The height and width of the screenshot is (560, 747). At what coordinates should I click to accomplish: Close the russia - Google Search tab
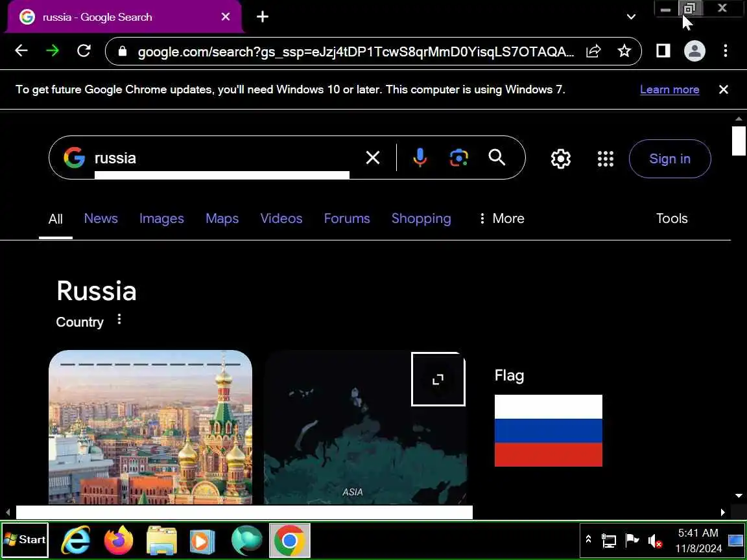click(x=226, y=17)
